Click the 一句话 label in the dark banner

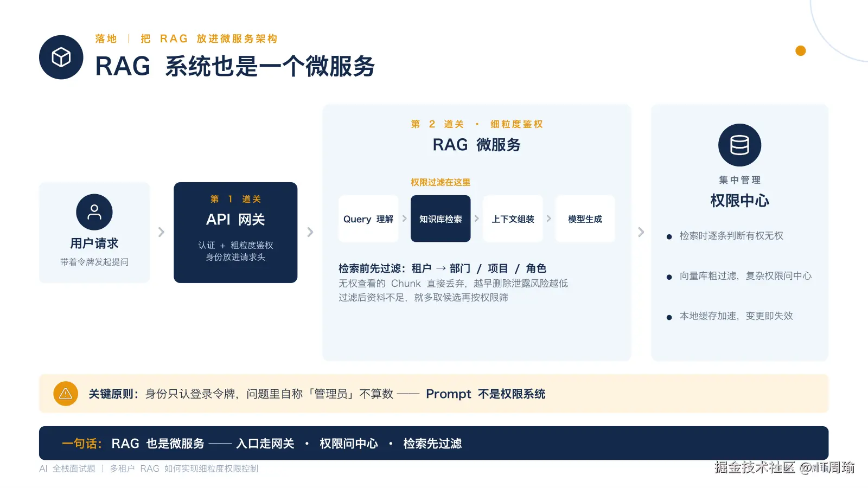point(82,444)
